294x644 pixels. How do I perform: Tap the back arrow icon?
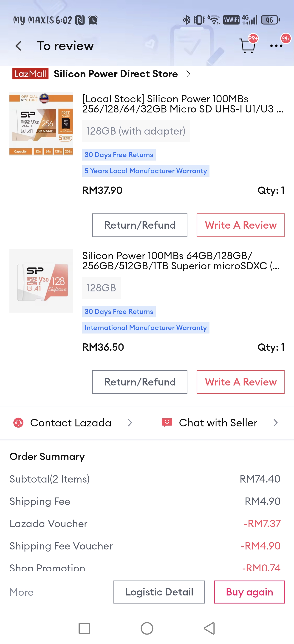coord(18,46)
